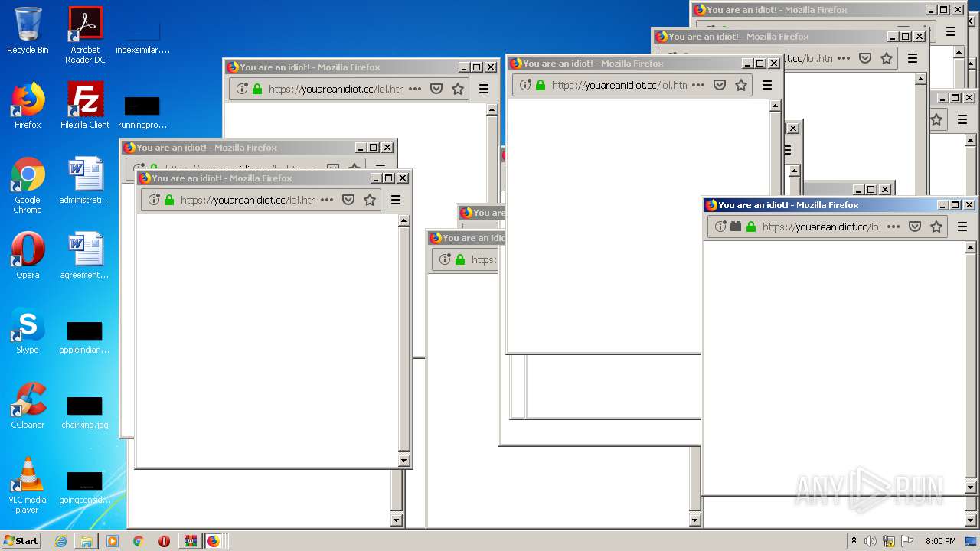Bookmark the page in the second Firefox window from the top-right
980x551 pixels.
point(887,58)
